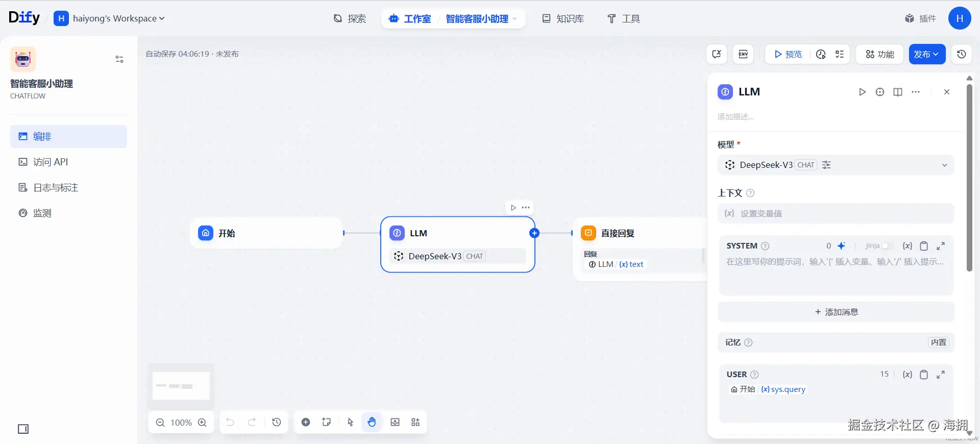
Task: Open haiyong's Workspace dropdown
Action: coord(109,18)
